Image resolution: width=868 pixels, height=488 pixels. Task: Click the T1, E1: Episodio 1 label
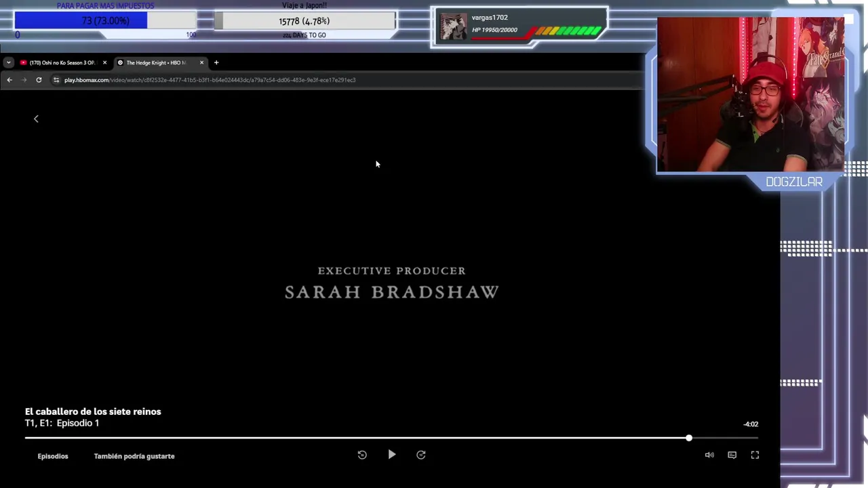click(62, 423)
